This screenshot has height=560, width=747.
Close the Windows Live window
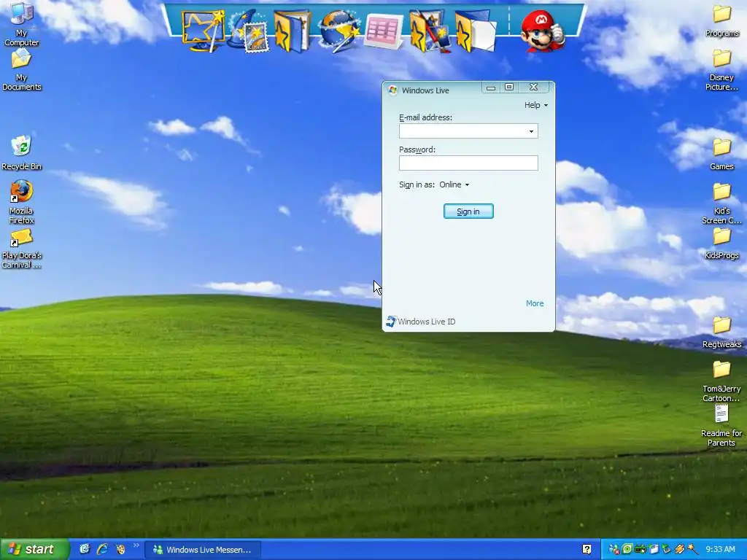533,87
